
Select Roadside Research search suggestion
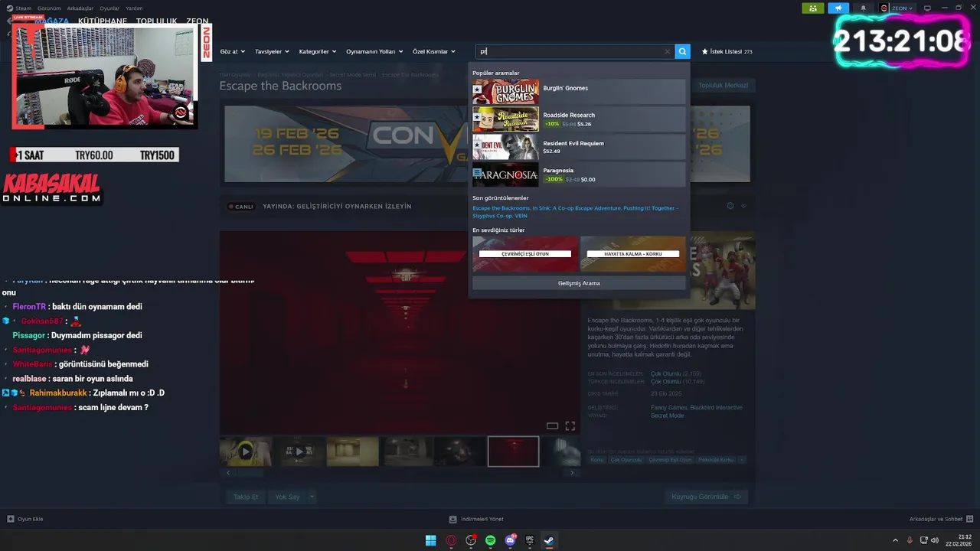(579, 119)
